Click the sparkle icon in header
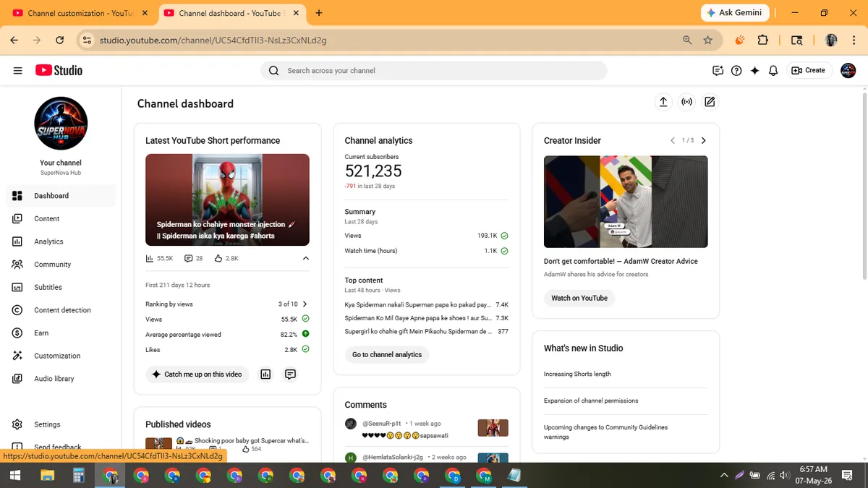Screen dimensions: 868x488 click(x=754, y=71)
